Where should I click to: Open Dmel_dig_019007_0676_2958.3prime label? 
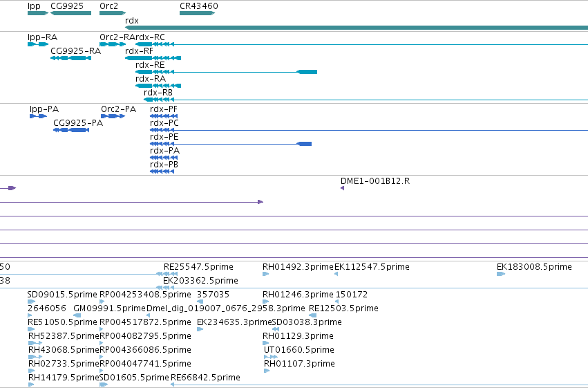[226, 308]
